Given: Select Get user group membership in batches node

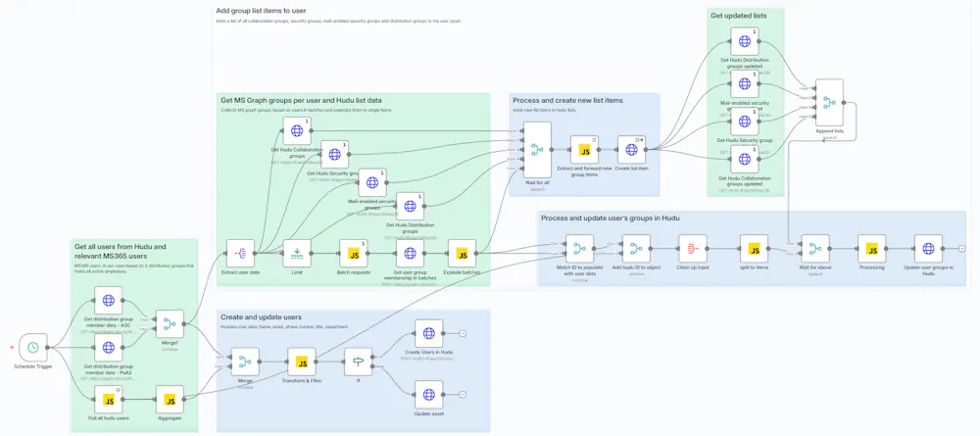Looking at the screenshot, I should [x=410, y=254].
